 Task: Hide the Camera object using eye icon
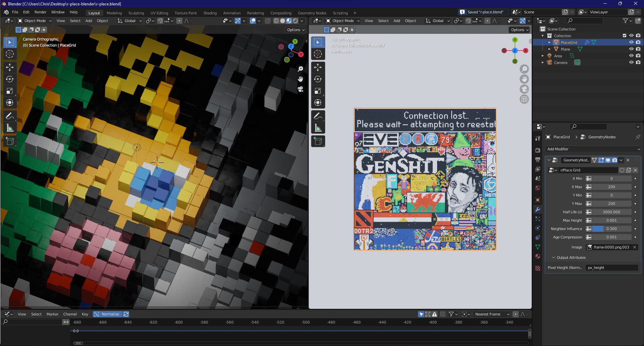631,62
